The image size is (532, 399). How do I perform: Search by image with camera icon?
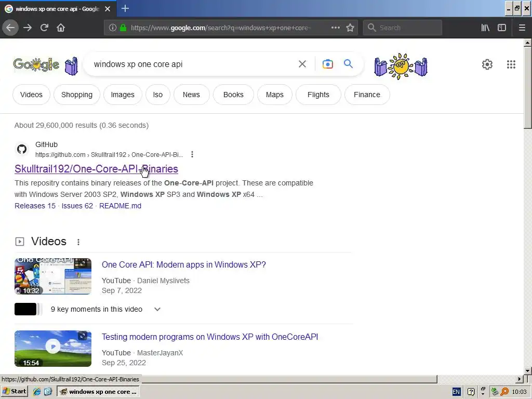327,64
